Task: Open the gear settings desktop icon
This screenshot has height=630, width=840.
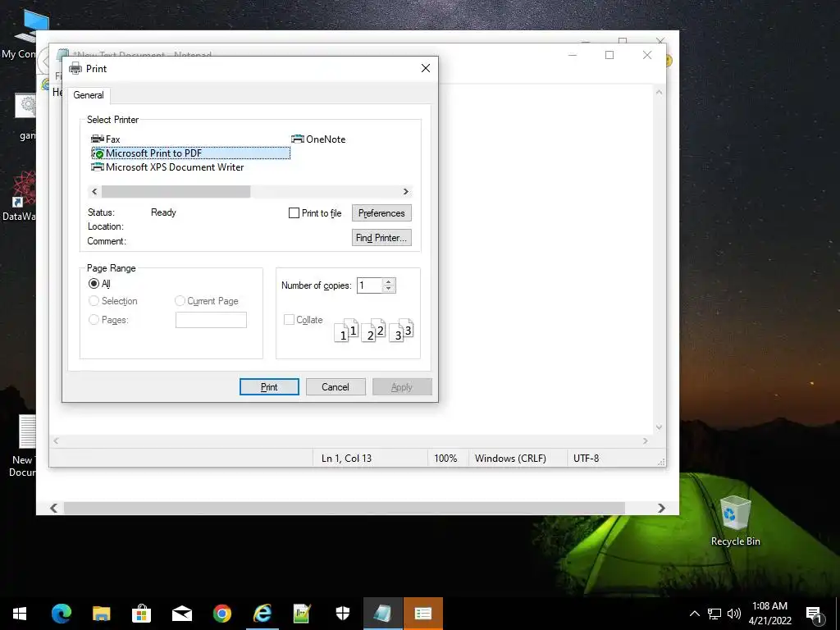Action: [25, 116]
